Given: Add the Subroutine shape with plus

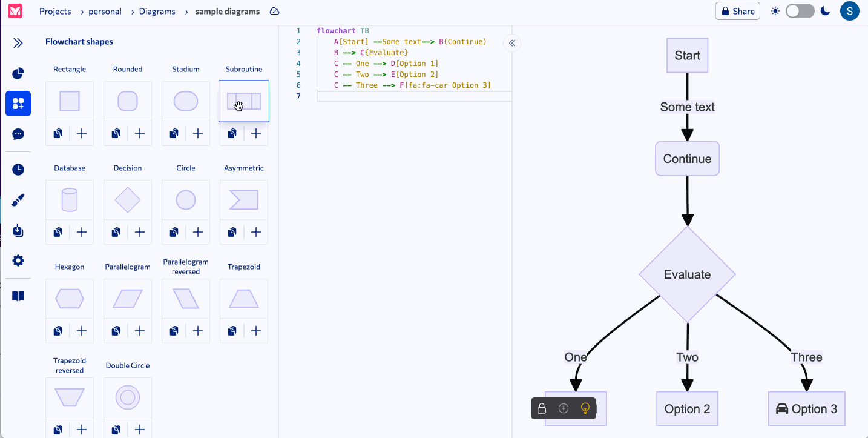Looking at the screenshot, I should coord(256,133).
